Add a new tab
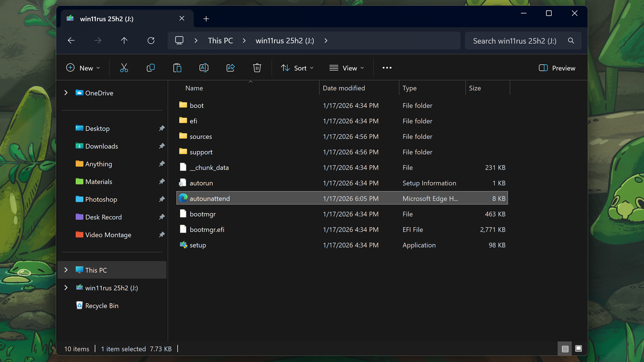The width and height of the screenshot is (644, 362). click(206, 19)
